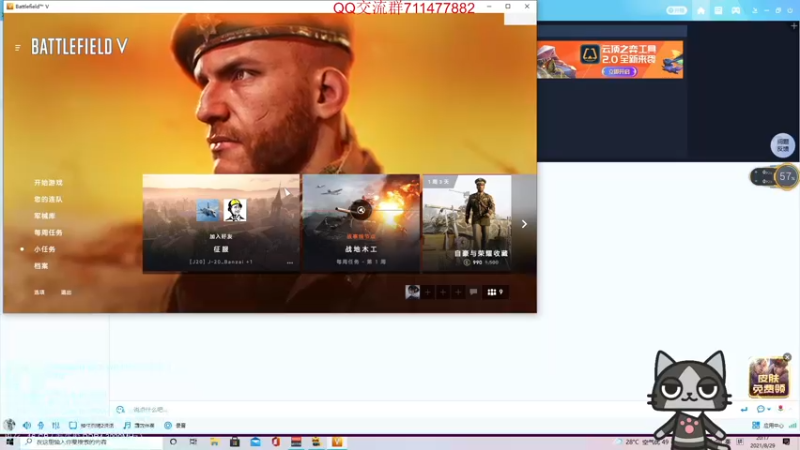This screenshot has width=800, height=450.
Task: Click the plus squad slot beside the player avatar
Action: pyautogui.click(x=428, y=292)
